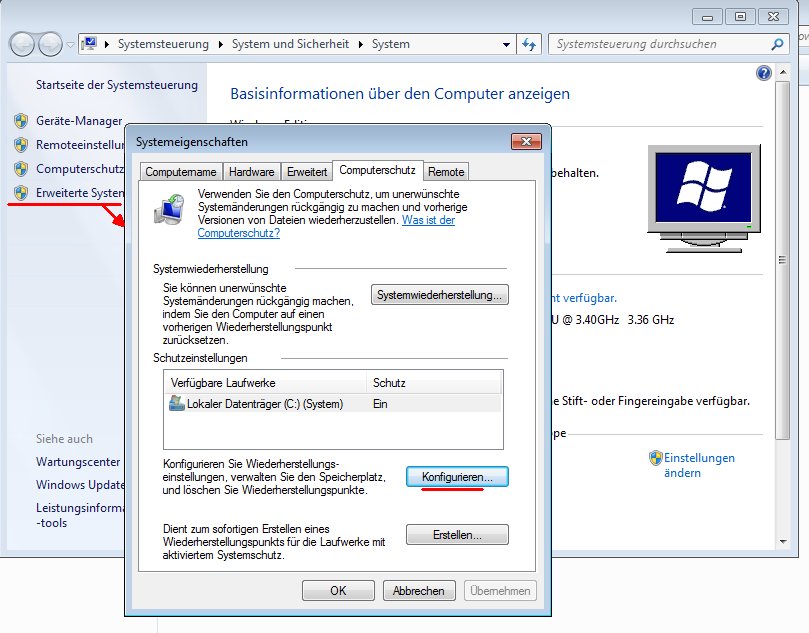This screenshot has height=633, width=809.
Task: Click the Windows logo monitor image
Action: coord(704,199)
